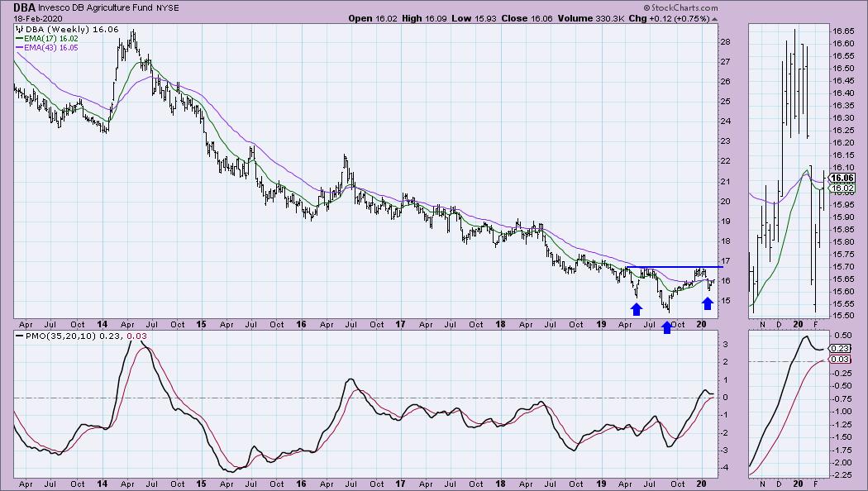This screenshot has width=868, height=491.
Task: Click the 15 price axis label
Action: coord(726,301)
